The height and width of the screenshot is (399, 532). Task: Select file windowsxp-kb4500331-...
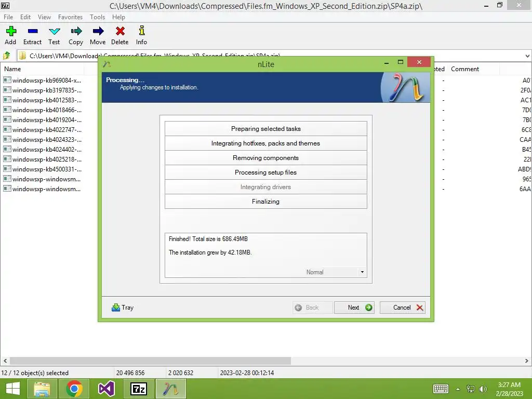[x=47, y=169]
